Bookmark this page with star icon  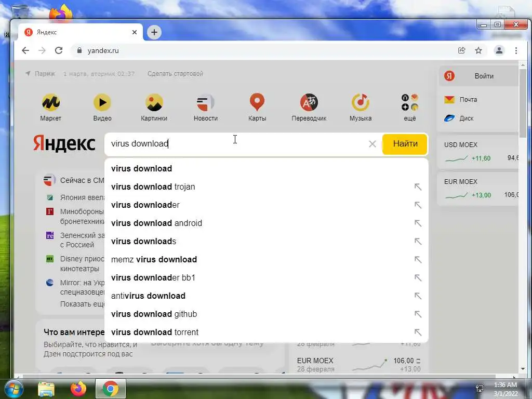coord(478,50)
